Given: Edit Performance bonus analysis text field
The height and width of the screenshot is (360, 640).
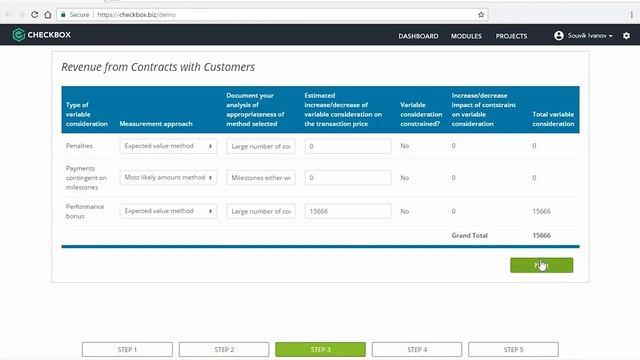Looking at the screenshot, I should (261, 211).
